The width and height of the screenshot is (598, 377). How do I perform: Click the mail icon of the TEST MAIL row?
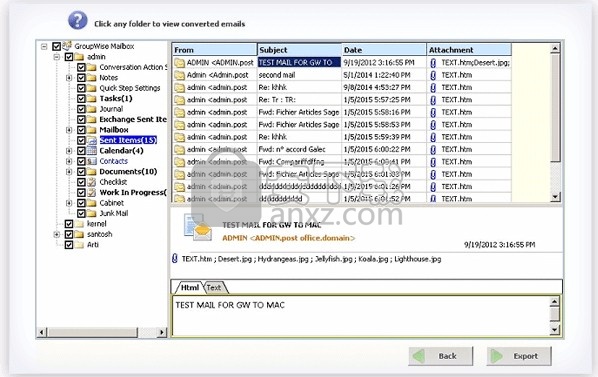180,63
